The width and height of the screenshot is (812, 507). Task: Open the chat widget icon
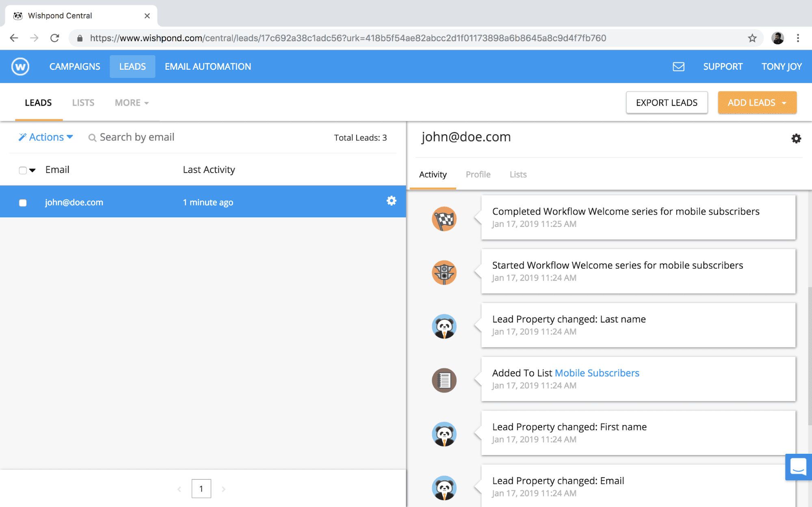798,467
